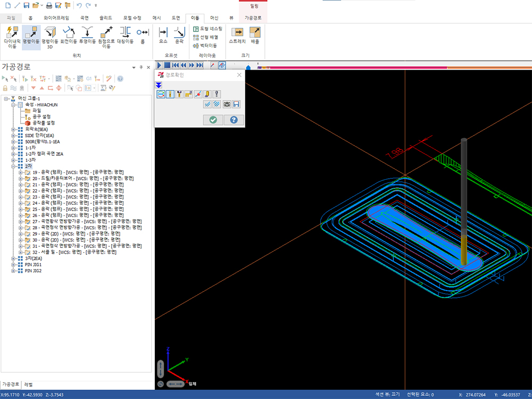Image resolution: width=532 pixels, height=399 pixels.
Task: Expand the 3차(2EA) toolpath group
Action: coord(13,259)
